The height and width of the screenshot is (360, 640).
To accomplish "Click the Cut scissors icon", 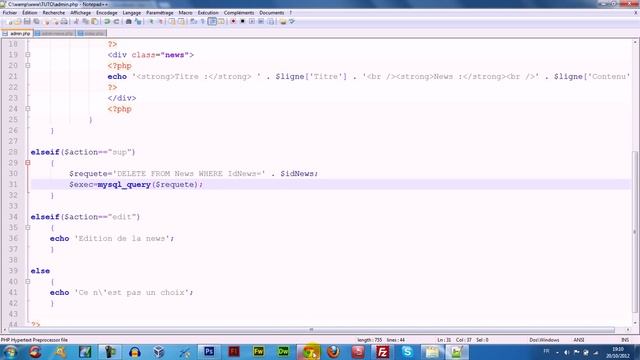I will coord(76,21).
